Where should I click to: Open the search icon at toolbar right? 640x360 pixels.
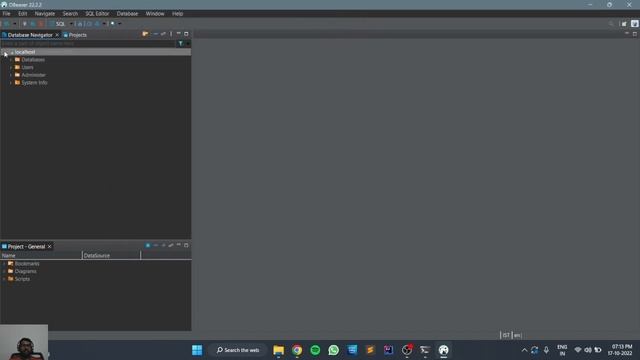[611, 24]
